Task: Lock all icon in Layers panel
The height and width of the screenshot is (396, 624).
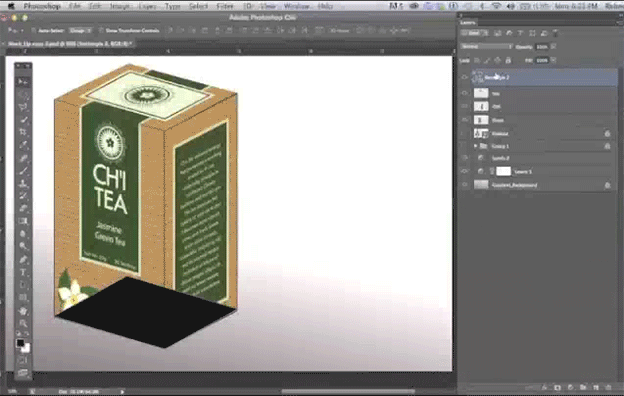Action: point(508,60)
